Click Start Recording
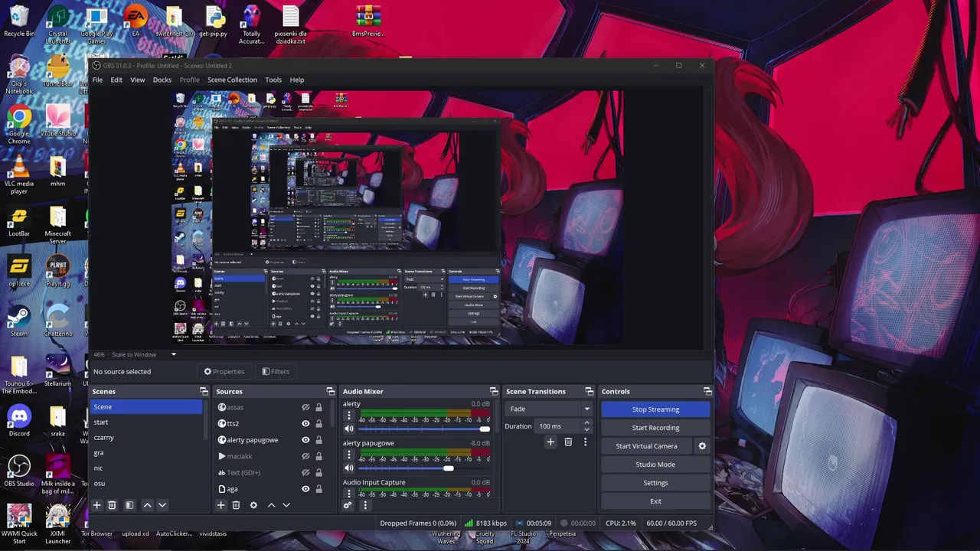980x551 pixels. tap(655, 428)
